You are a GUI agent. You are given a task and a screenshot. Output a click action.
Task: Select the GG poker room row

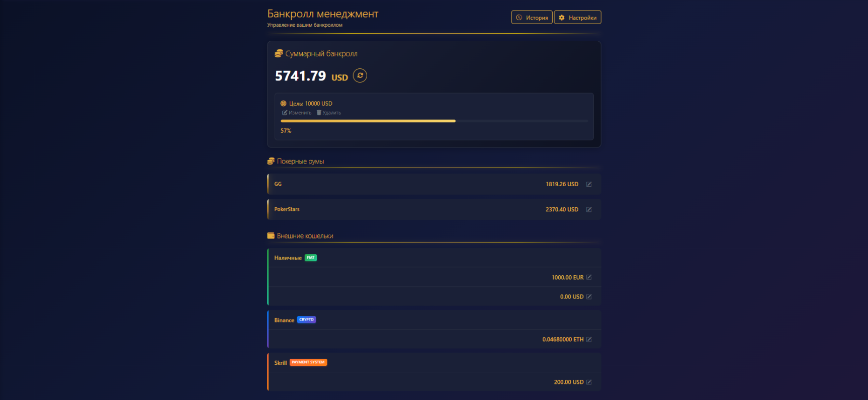coord(402,184)
